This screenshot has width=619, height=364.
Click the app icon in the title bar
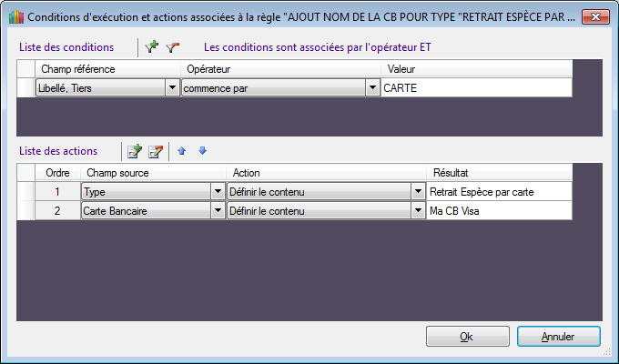(x=15, y=17)
